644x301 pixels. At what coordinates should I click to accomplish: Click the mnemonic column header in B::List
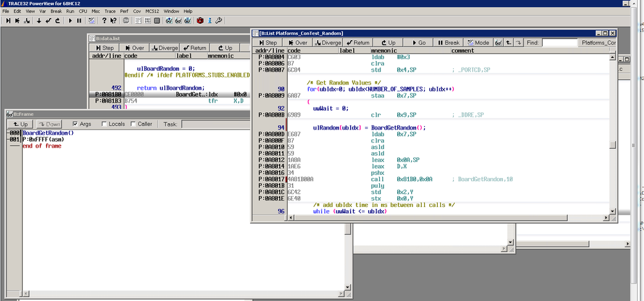pyautogui.click(x=410, y=51)
